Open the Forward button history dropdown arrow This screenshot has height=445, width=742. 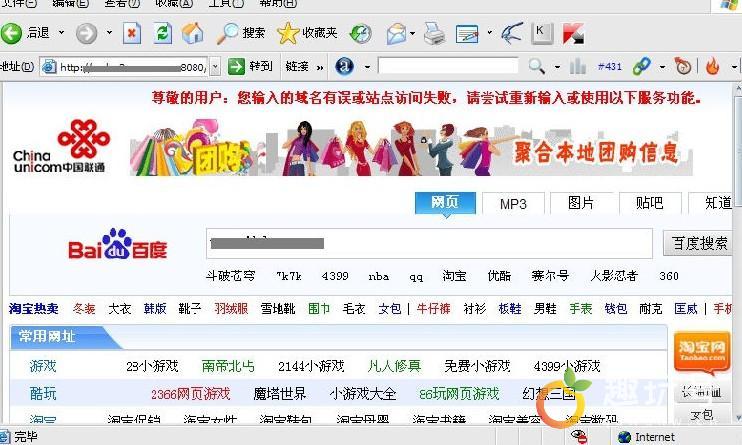click(109, 33)
